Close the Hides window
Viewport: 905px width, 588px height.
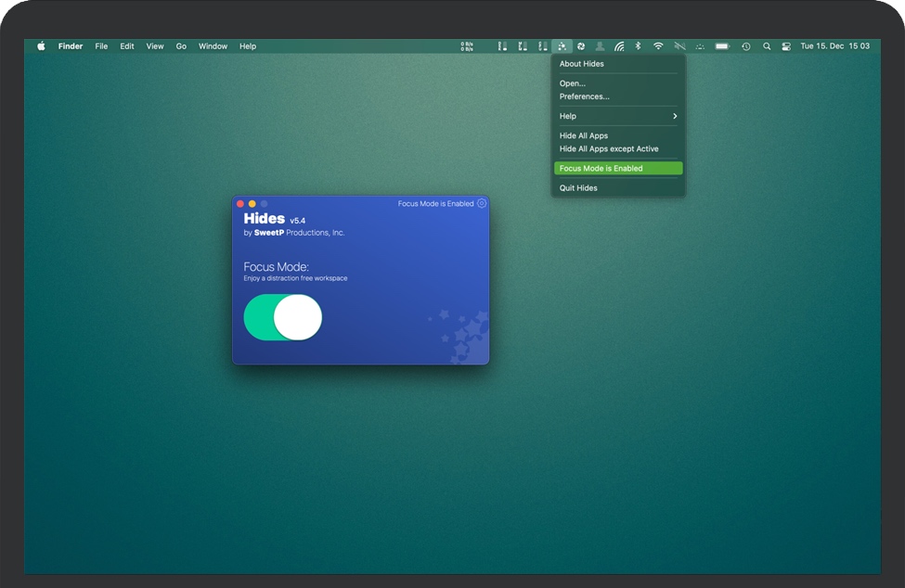tap(240, 203)
